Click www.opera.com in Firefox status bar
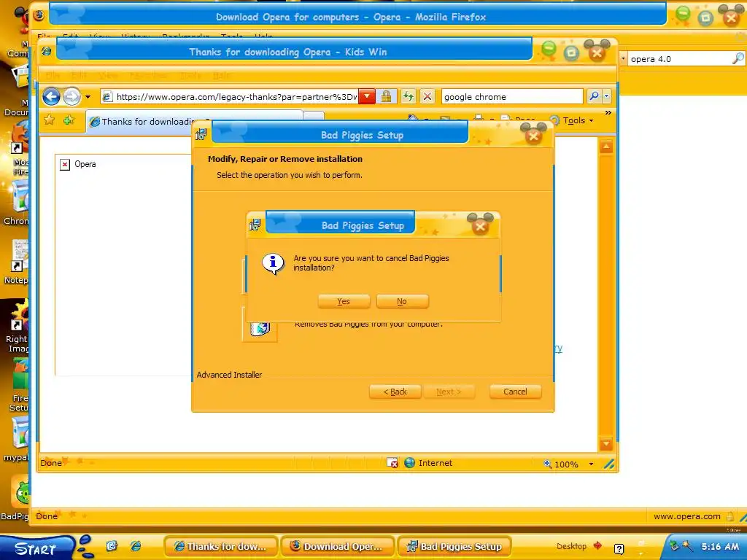 (686, 516)
